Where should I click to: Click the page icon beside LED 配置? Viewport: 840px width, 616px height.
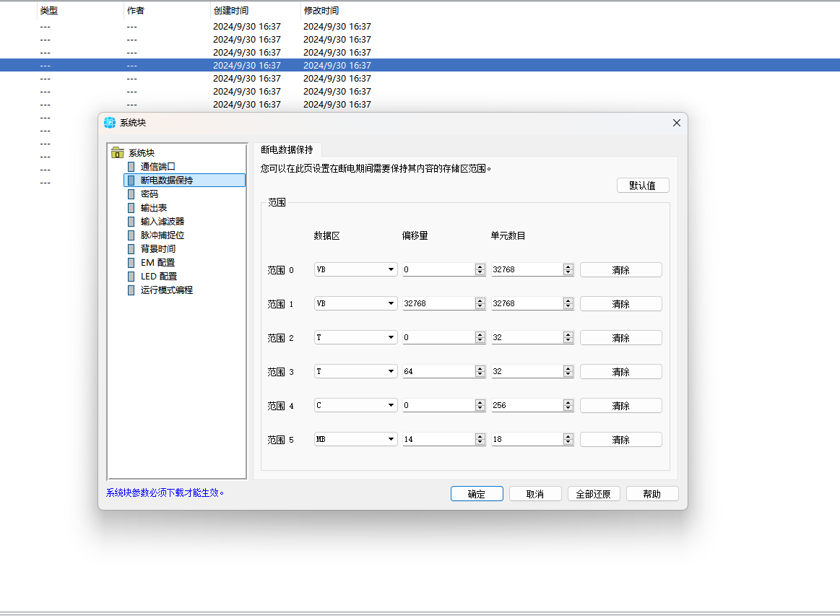[x=131, y=277]
